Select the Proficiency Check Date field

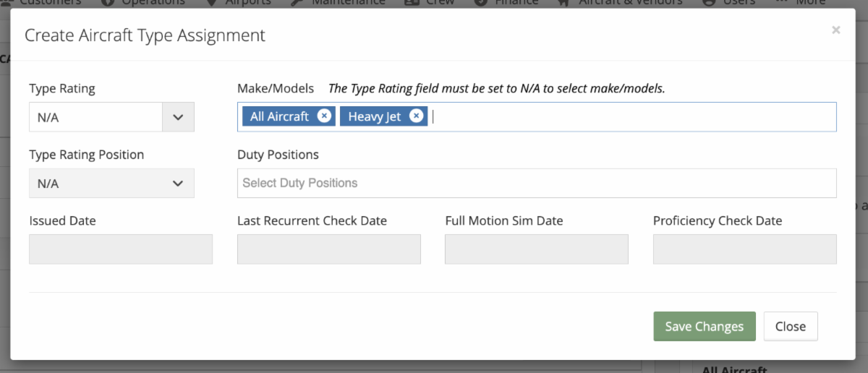tap(745, 249)
